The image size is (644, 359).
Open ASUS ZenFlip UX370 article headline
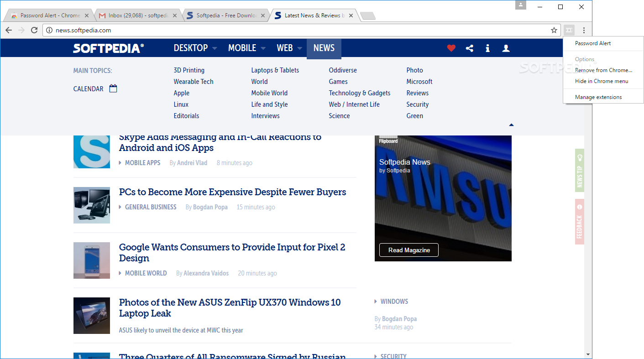pyautogui.click(x=230, y=308)
